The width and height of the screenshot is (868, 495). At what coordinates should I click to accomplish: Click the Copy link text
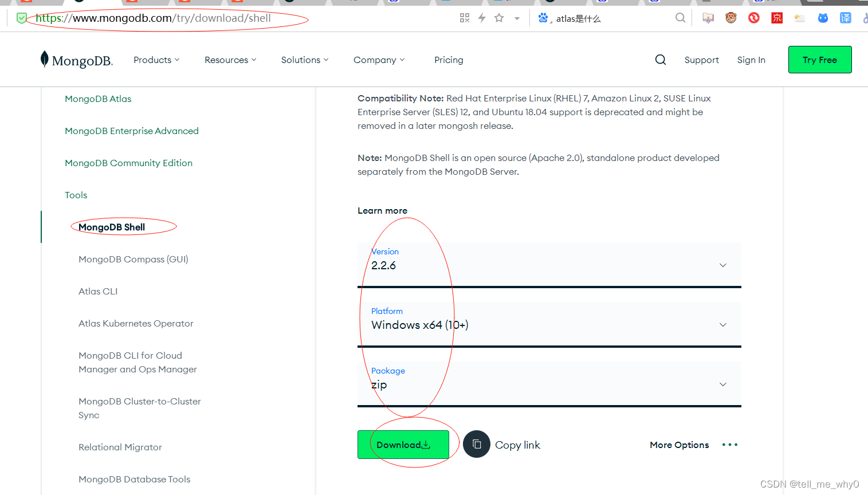click(x=517, y=445)
